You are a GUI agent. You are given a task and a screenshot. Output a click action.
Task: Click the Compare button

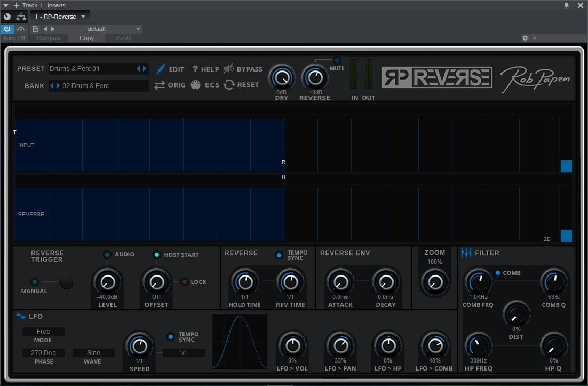(49, 38)
